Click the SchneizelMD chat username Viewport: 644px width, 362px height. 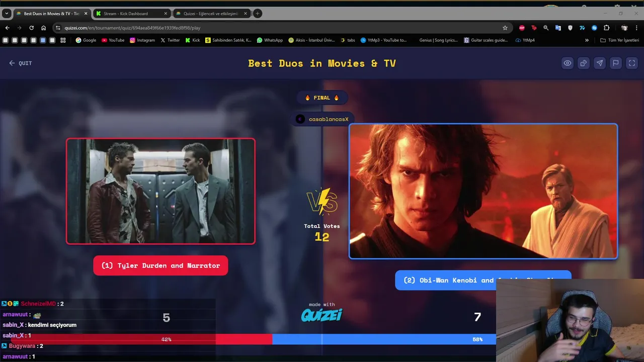38,304
